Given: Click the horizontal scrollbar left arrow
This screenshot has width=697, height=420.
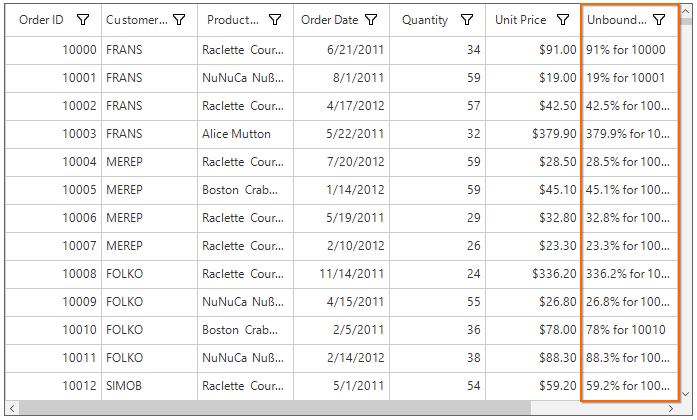Looking at the screenshot, I should pyautogui.click(x=12, y=408).
